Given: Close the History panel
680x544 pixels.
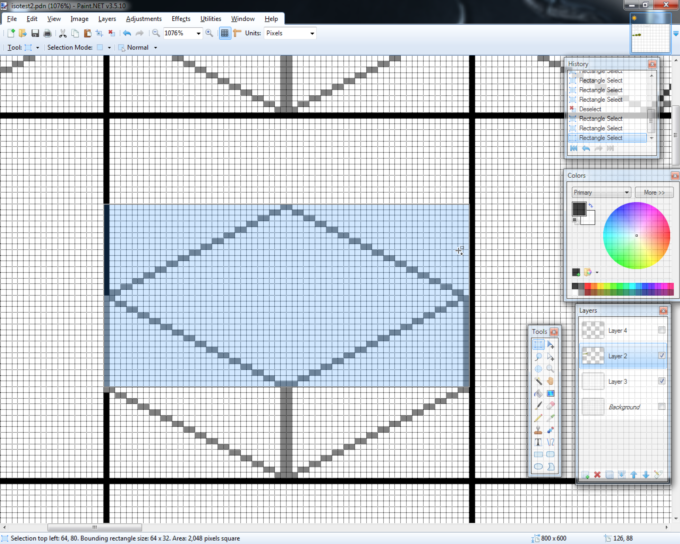Looking at the screenshot, I should (652, 64).
